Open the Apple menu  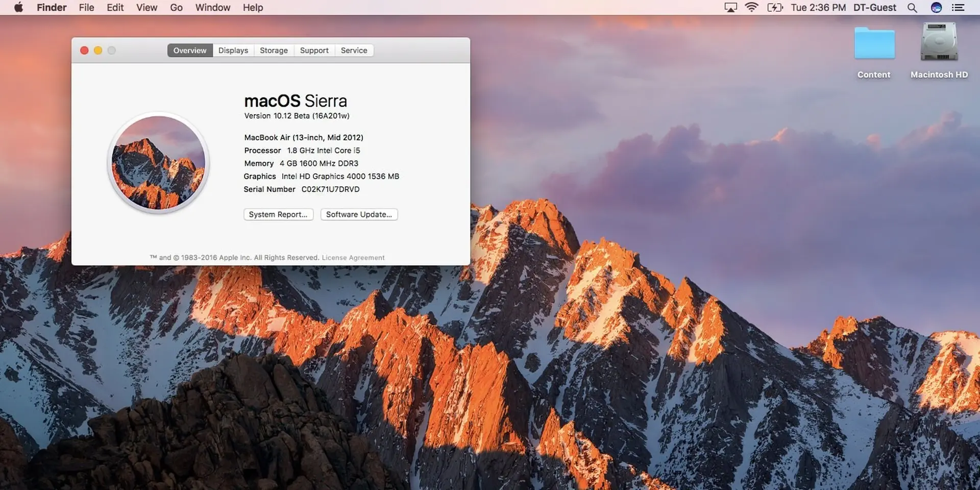pos(18,7)
